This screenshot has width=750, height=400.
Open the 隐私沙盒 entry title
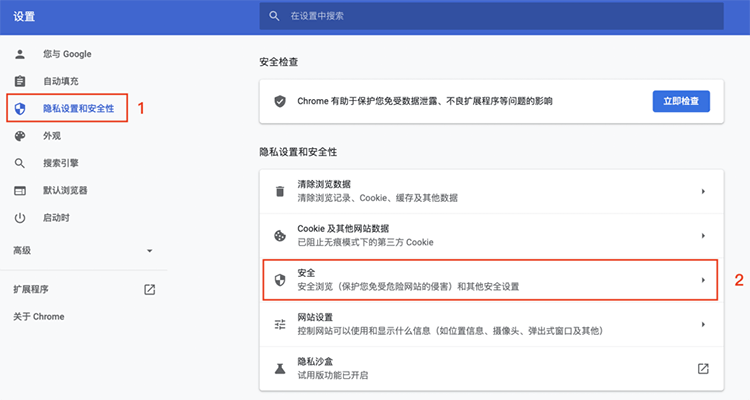point(315,362)
